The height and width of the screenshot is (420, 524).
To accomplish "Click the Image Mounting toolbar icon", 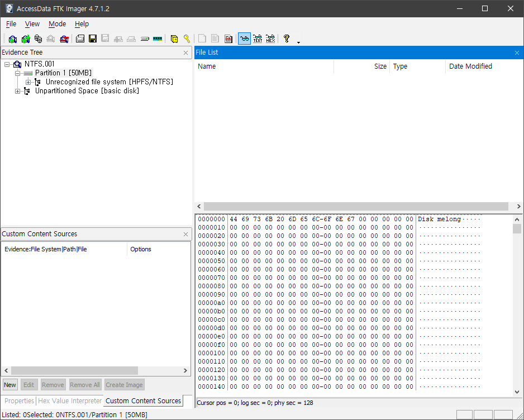I will pos(39,39).
